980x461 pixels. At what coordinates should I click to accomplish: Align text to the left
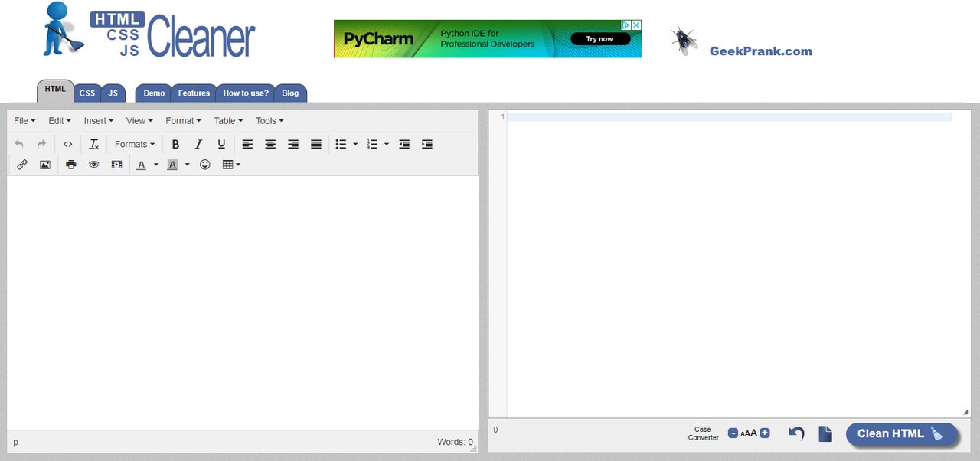(x=247, y=144)
